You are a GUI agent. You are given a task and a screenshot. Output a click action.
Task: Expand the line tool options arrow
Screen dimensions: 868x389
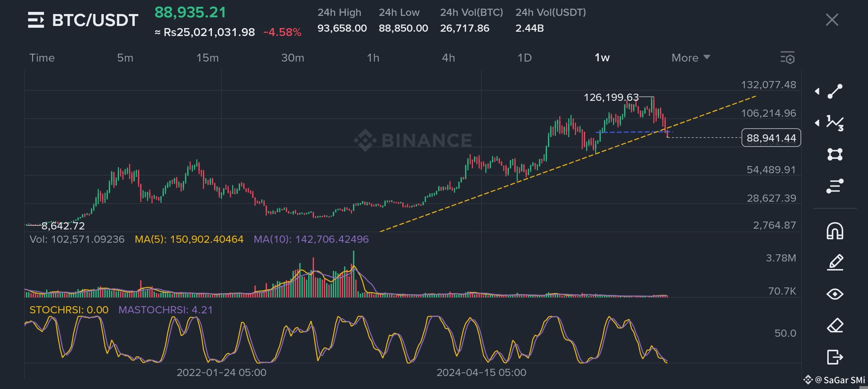pos(817,91)
